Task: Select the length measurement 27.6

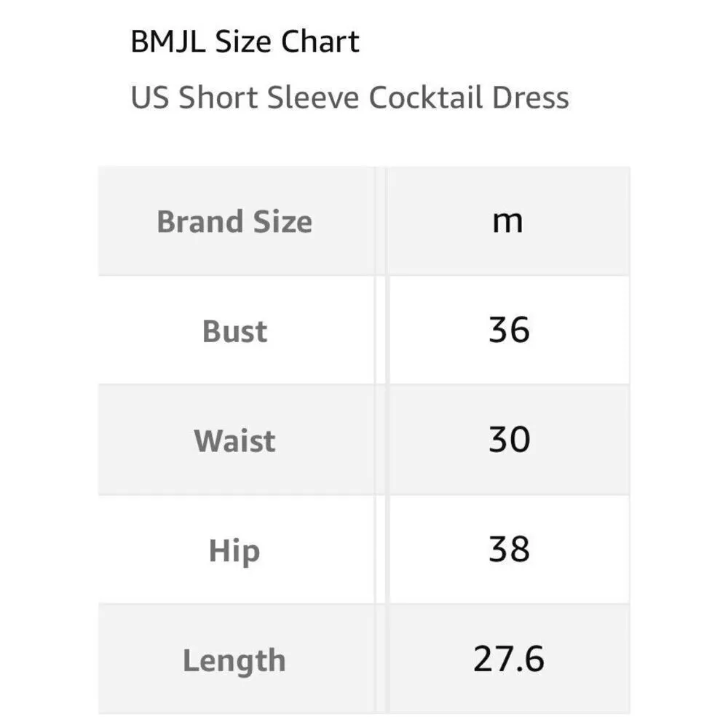Action: click(x=509, y=660)
